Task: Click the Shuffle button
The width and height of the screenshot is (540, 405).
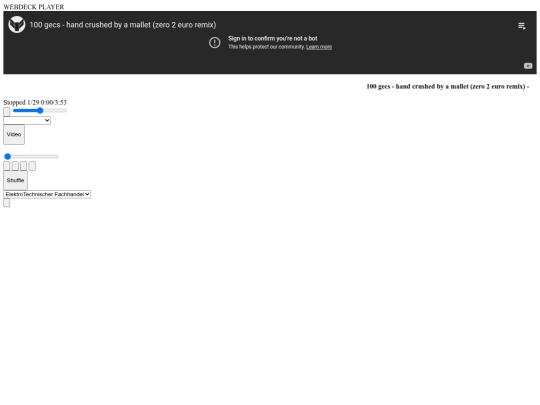Action: [x=15, y=180]
